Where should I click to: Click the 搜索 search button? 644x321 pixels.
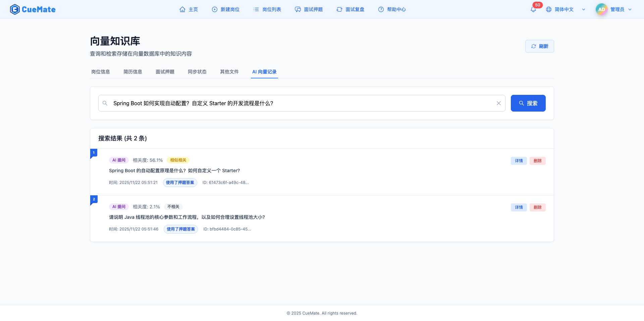528,103
